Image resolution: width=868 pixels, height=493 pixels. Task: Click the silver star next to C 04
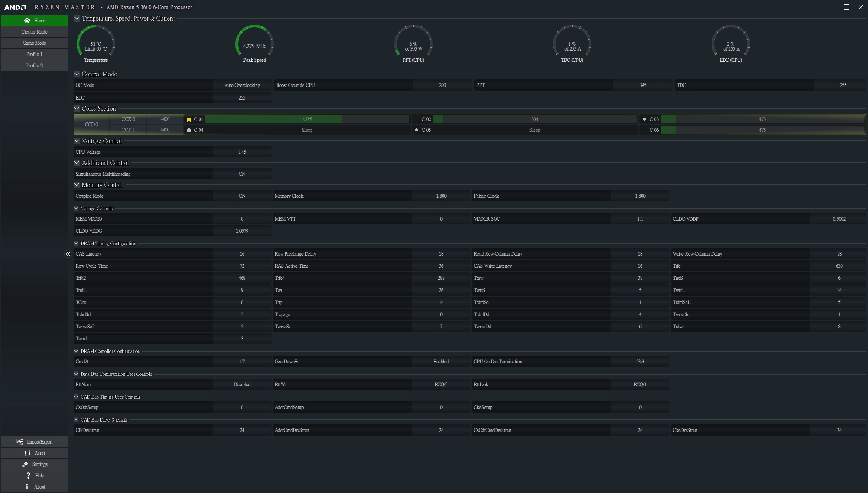click(189, 130)
